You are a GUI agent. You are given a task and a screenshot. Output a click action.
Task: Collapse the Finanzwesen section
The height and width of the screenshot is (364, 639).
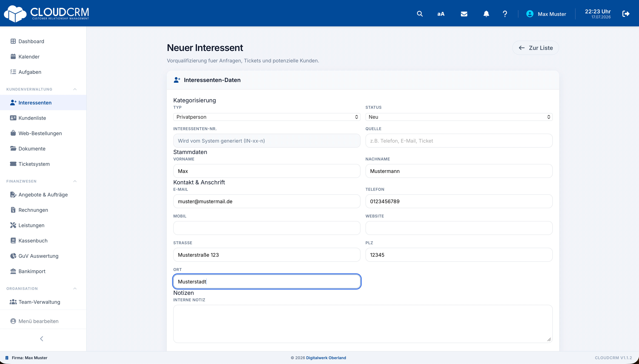pyautogui.click(x=75, y=181)
